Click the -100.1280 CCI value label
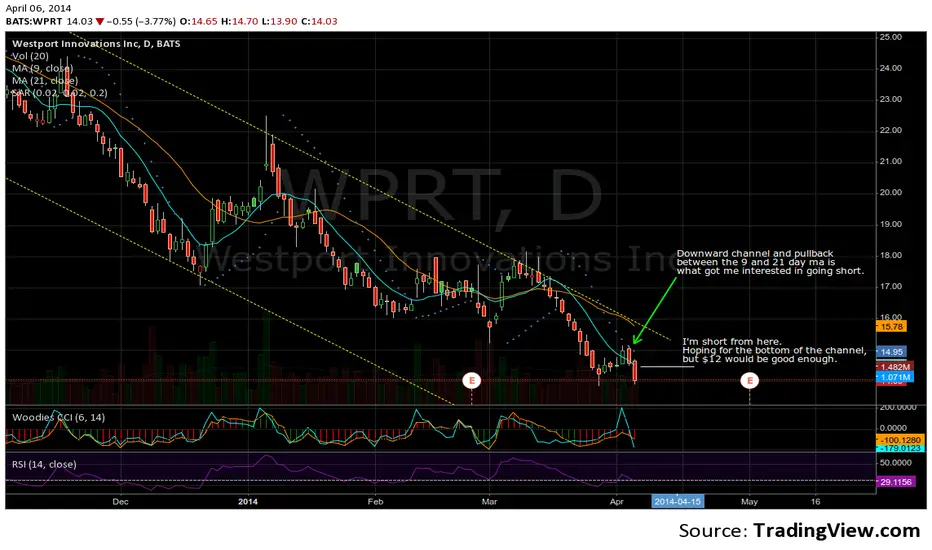 (900, 440)
